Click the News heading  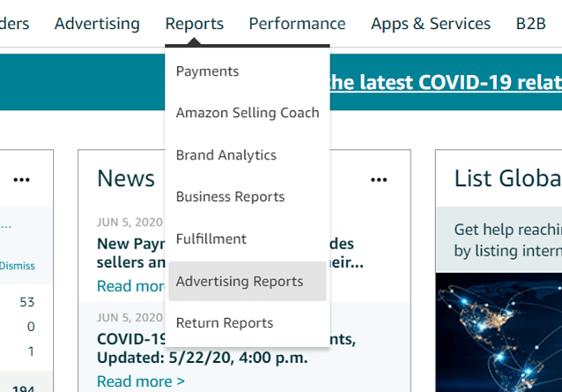126,178
